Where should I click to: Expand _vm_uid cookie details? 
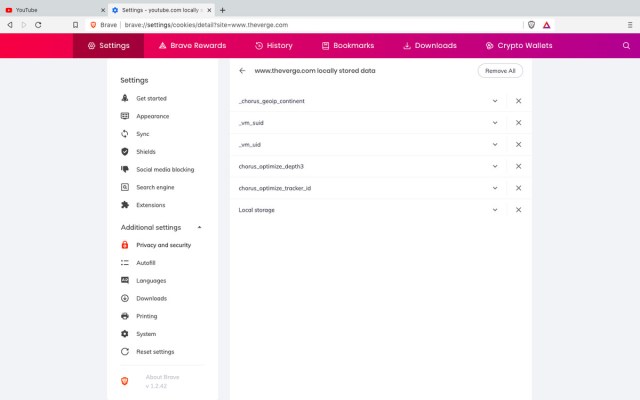tap(495, 144)
